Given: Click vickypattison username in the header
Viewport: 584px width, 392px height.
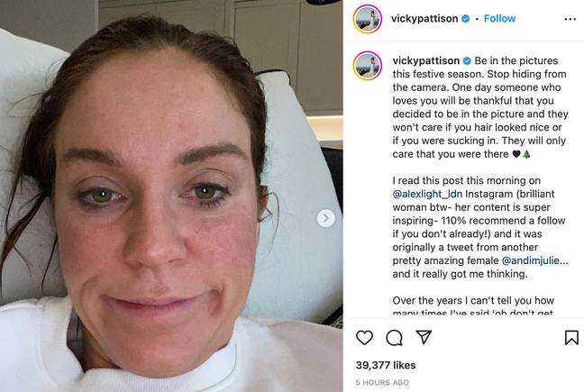Looking at the screenshot, I should click(x=424, y=19).
